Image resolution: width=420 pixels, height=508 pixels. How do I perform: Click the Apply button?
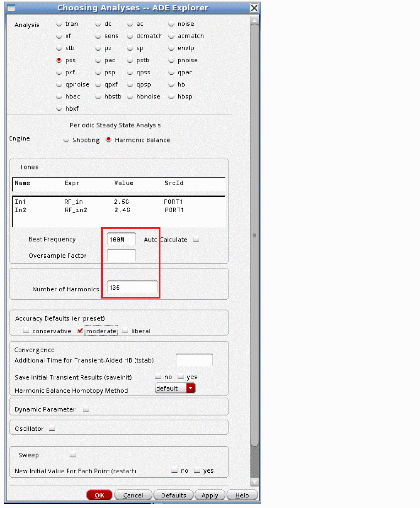[209, 495]
